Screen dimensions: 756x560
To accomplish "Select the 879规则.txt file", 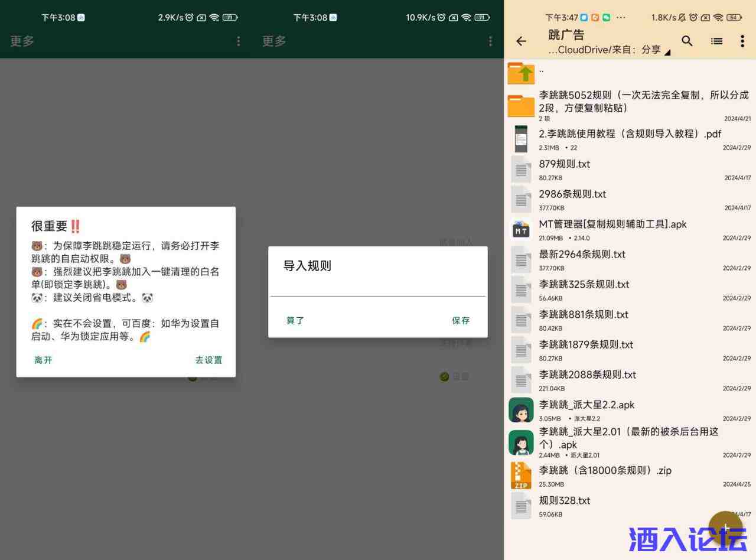I will coord(564,164).
